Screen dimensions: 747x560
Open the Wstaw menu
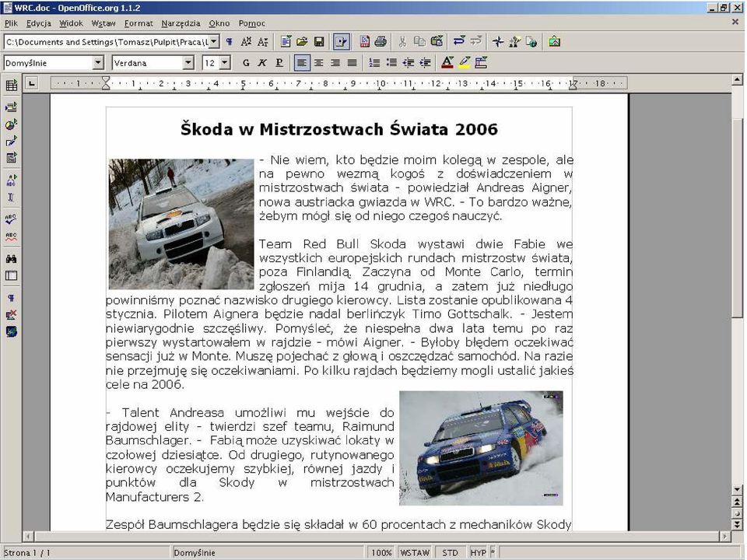pos(103,23)
